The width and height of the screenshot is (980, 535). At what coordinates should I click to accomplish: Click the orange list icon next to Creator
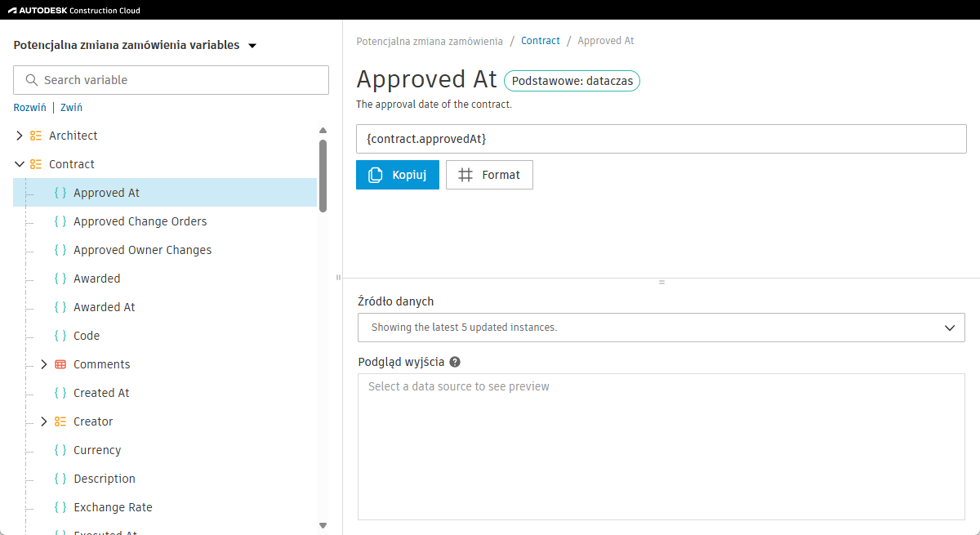[x=60, y=422]
